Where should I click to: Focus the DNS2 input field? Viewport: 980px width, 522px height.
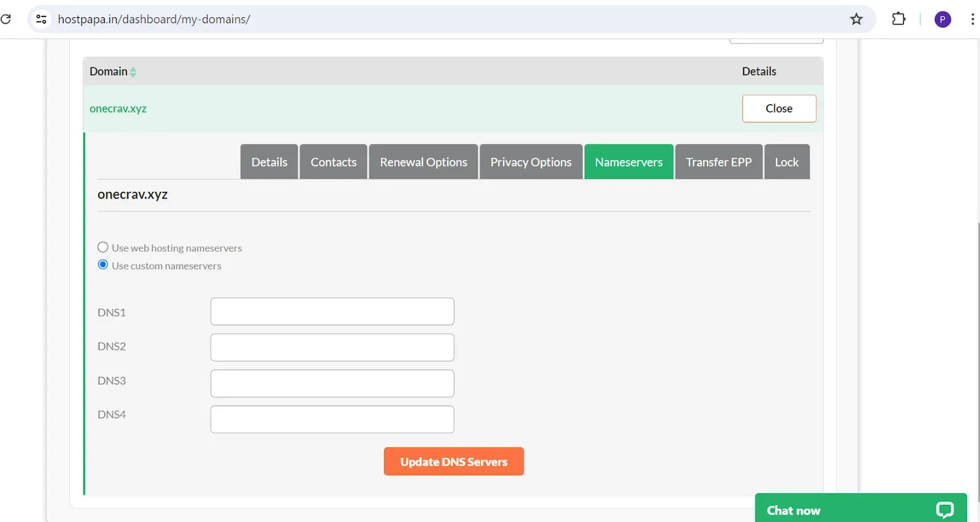pos(333,347)
